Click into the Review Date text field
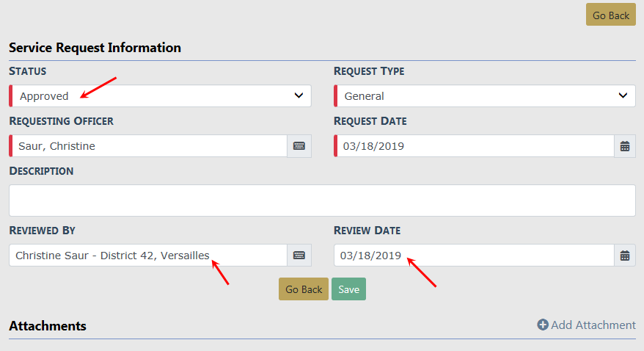 474,256
